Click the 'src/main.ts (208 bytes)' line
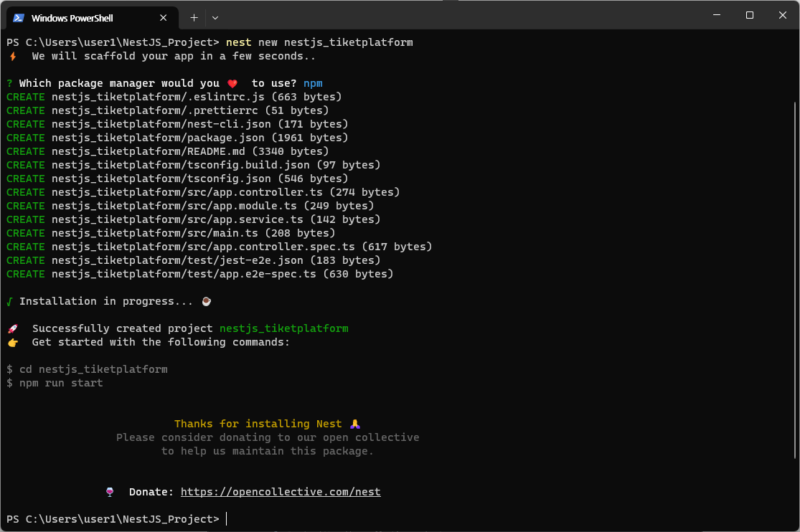 (x=171, y=233)
